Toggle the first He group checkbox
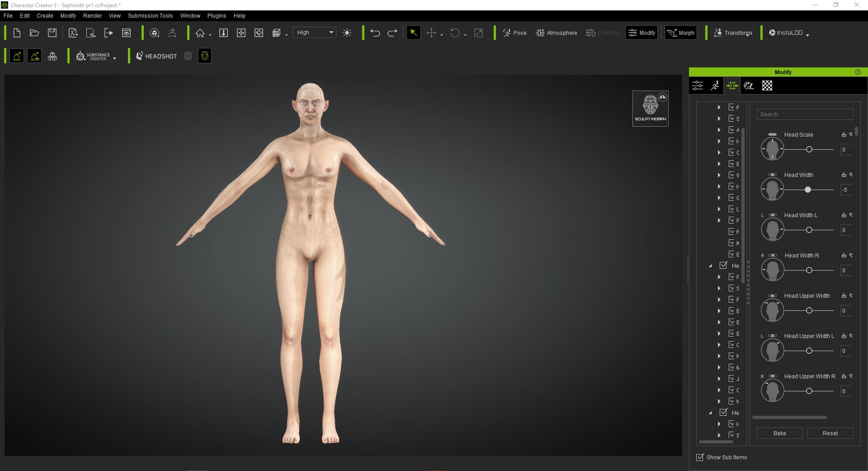Viewport: 868px width, 471px height. point(723,265)
